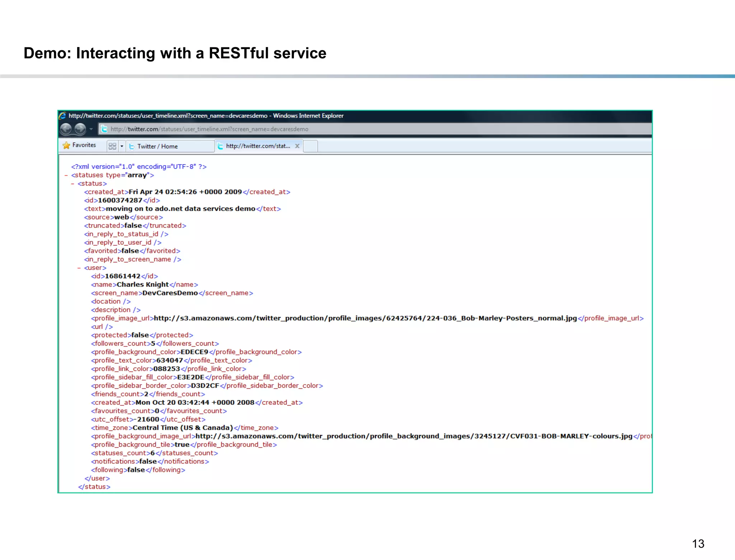Collapse the status element node
The width and height of the screenshot is (735, 560).
72,184
